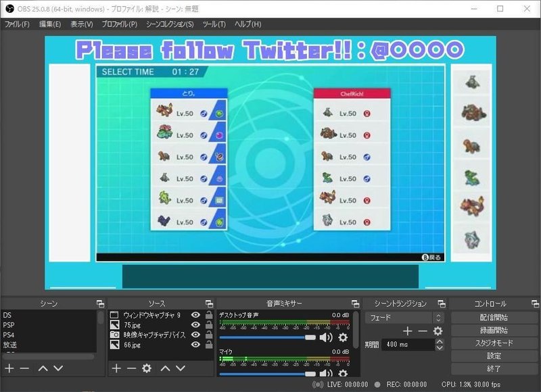The width and height of the screenshot is (541, 392).
Task: Pop out the ソース dock panel
Action: (x=209, y=303)
